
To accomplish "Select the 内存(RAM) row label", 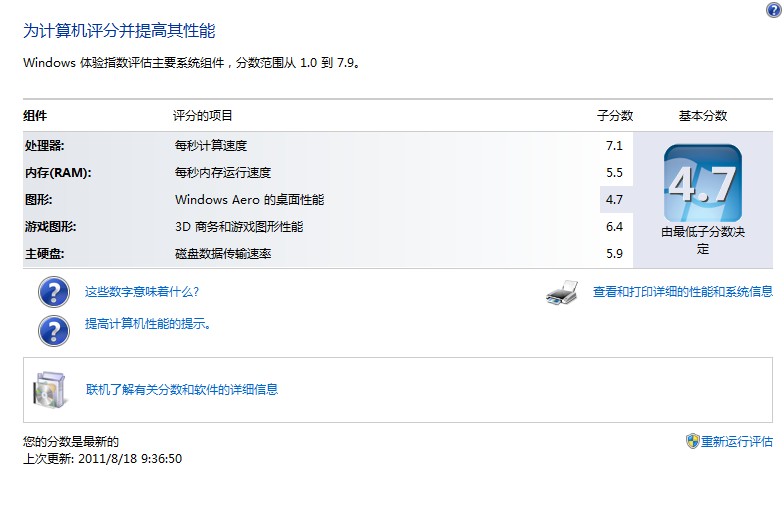I will point(57,173).
